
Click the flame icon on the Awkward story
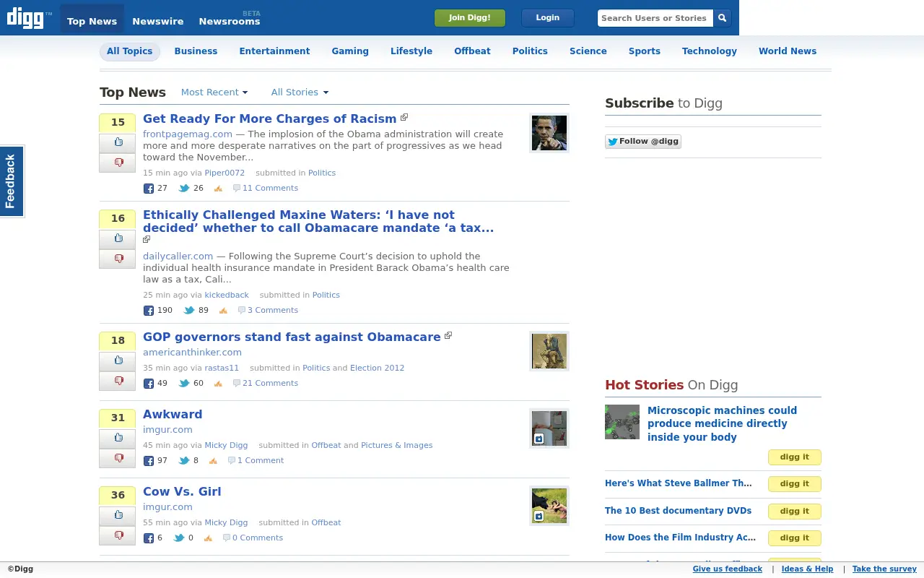pos(213,461)
